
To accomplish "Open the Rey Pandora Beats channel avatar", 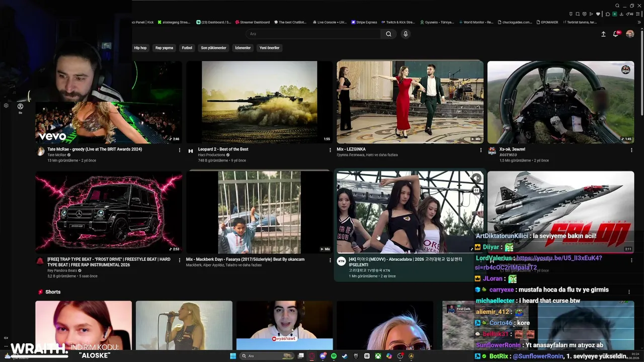I will coord(40,261).
